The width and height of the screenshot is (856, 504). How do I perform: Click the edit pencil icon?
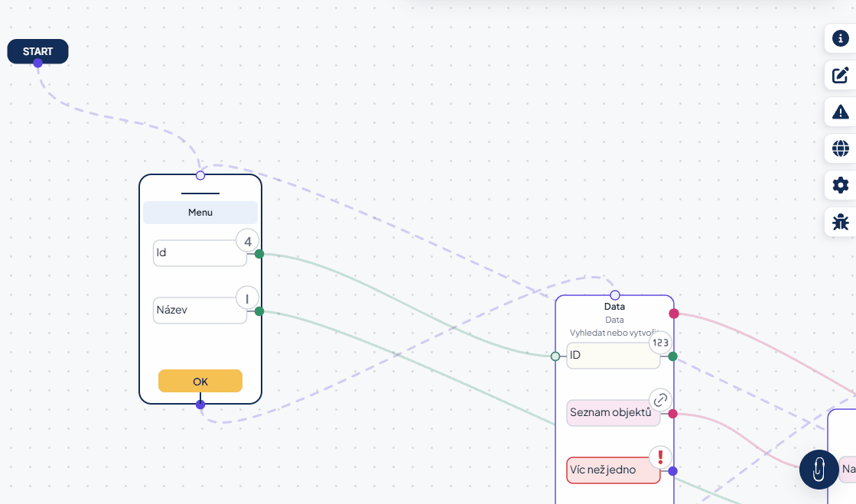point(840,75)
